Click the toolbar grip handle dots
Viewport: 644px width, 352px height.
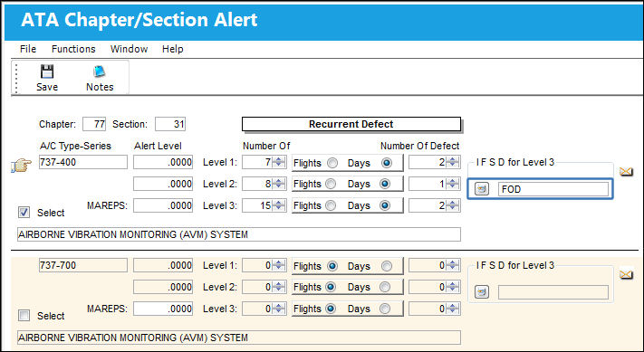tap(16, 78)
